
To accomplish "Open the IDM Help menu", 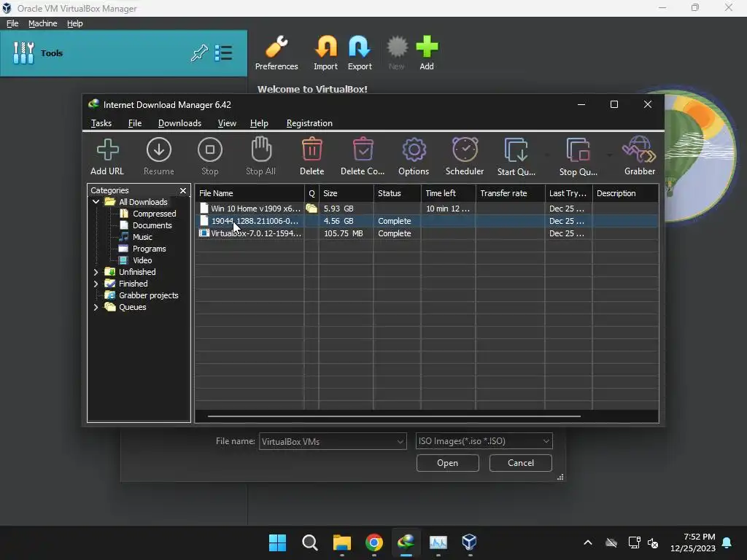I will click(259, 123).
